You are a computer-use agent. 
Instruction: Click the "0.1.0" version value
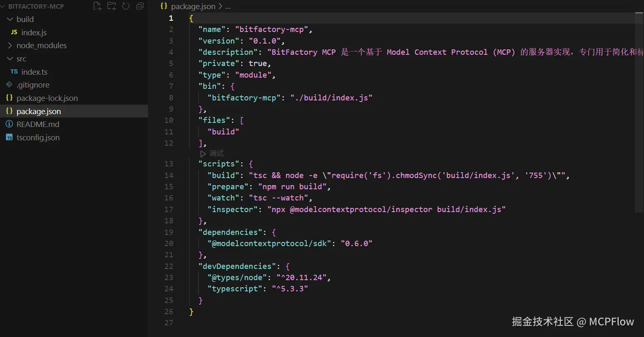[264, 41]
